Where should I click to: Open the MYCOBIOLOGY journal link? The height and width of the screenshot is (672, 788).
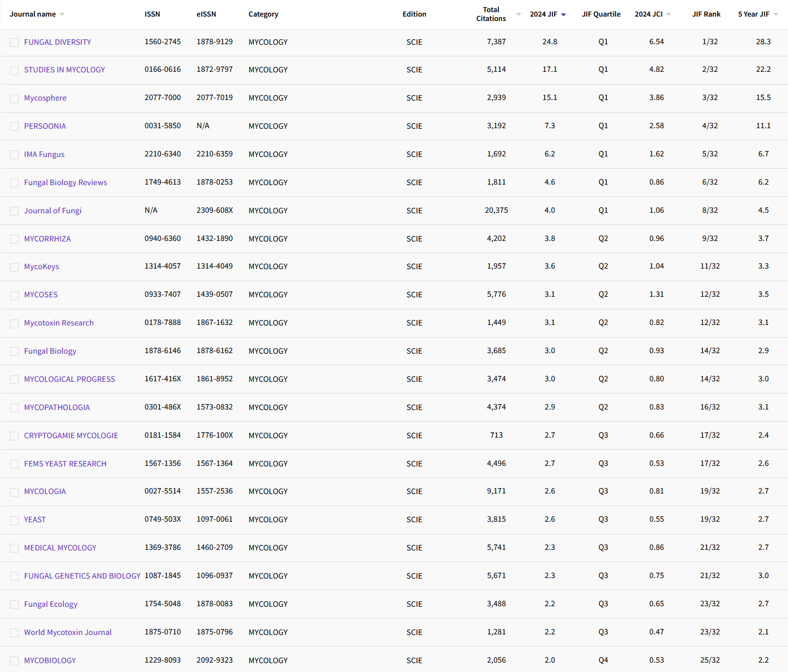[50, 660]
